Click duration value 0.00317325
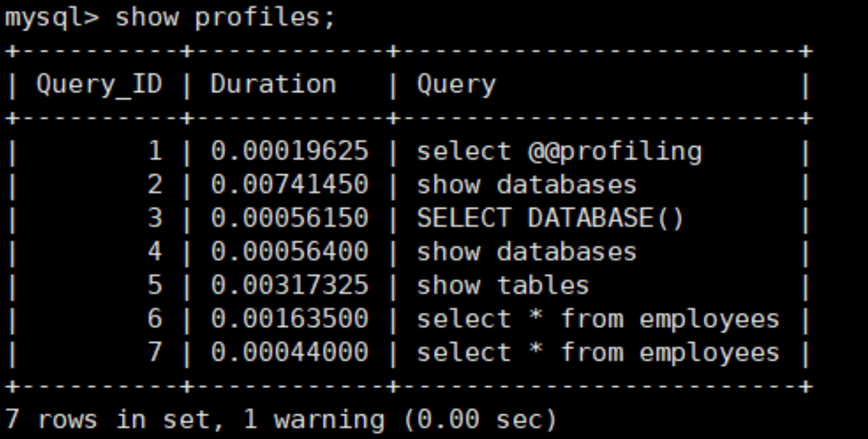 coord(289,285)
